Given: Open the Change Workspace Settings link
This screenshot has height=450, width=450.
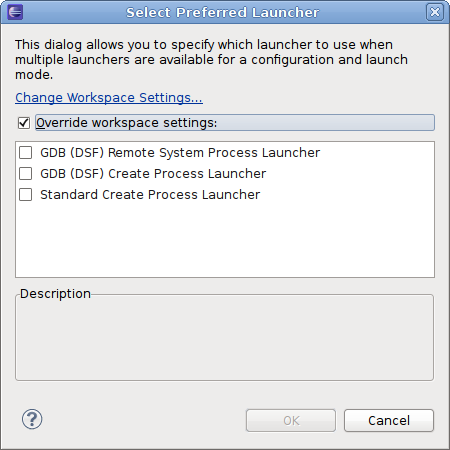Looking at the screenshot, I should (x=109, y=98).
